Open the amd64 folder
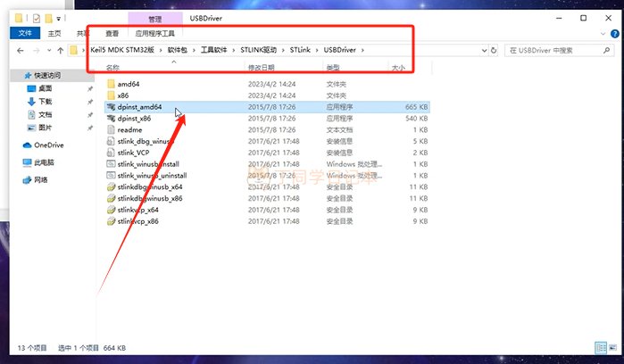 (x=129, y=83)
